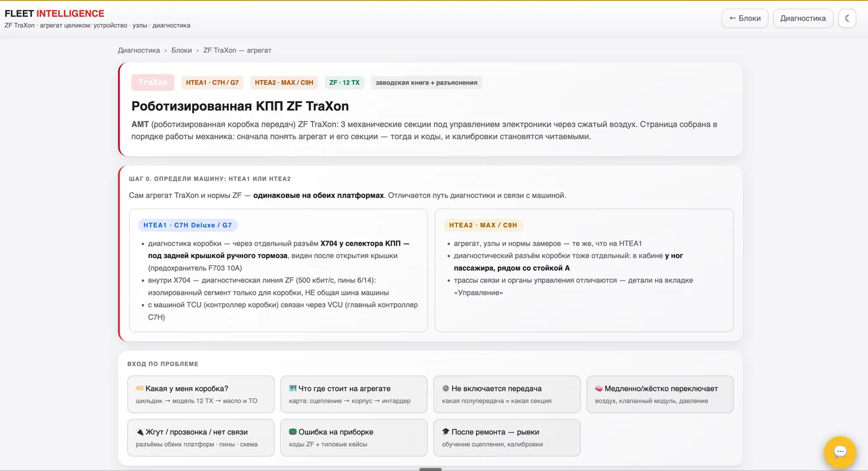The height and width of the screenshot is (471, 868).
Task: Click subtitle 'обучение сцепления, калибровки'
Action: 492,444
